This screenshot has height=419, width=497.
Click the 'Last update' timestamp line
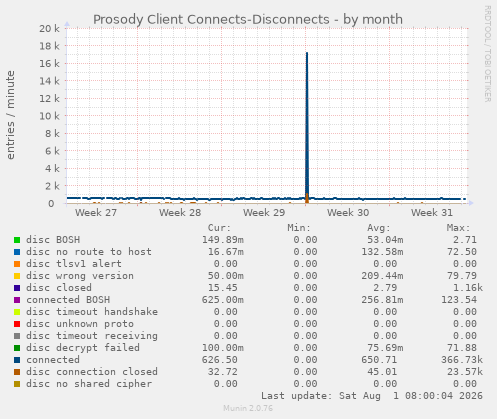(372, 396)
